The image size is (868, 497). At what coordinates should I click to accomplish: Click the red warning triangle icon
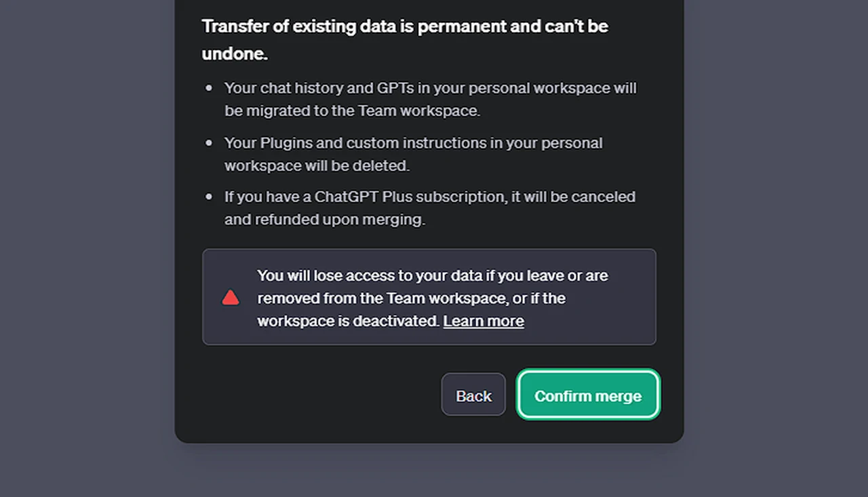click(231, 298)
